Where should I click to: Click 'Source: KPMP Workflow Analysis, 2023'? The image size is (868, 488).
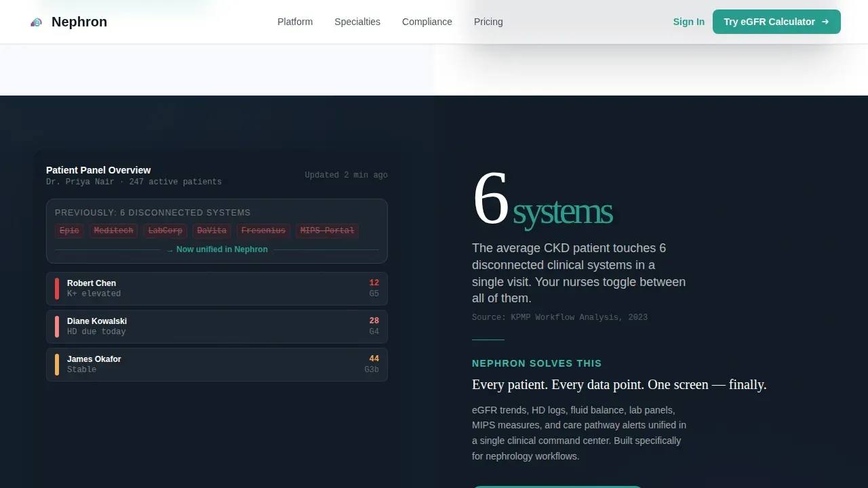(559, 317)
